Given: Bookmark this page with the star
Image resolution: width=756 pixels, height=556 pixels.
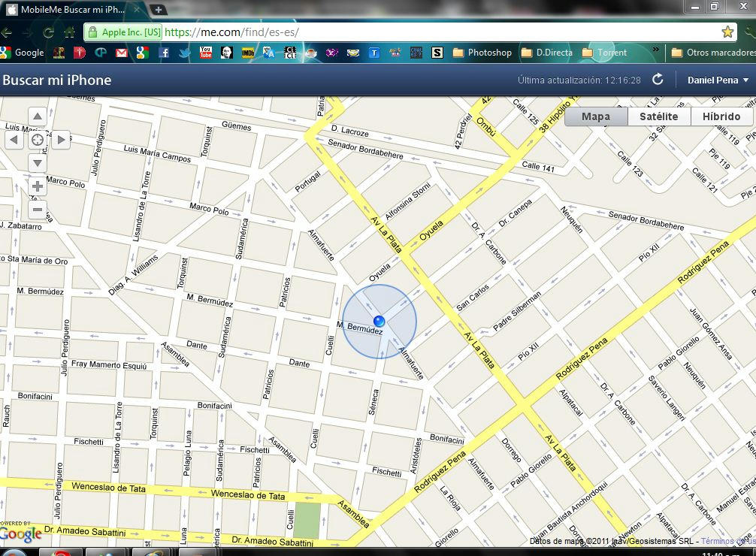Looking at the screenshot, I should pyautogui.click(x=727, y=32).
